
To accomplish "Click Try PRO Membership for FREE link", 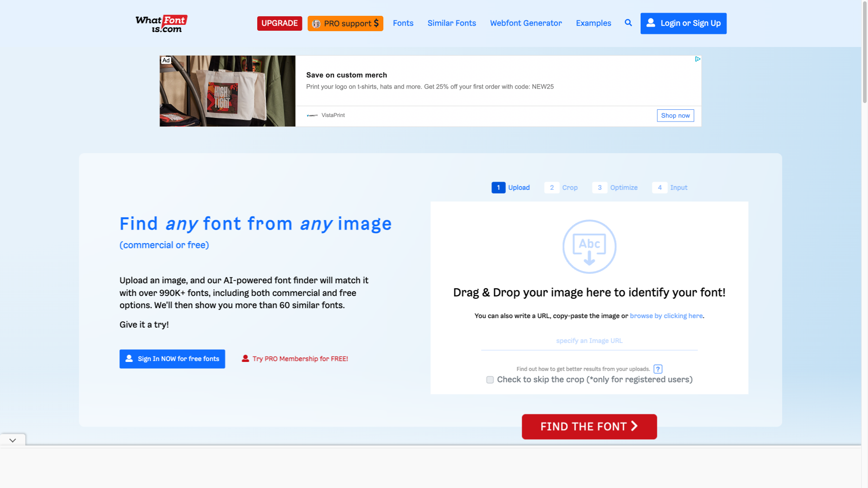I will coord(294,359).
